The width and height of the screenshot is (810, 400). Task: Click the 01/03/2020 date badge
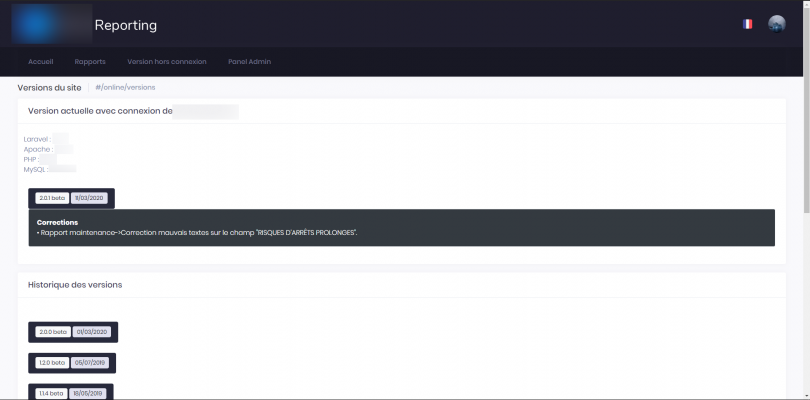92,331
